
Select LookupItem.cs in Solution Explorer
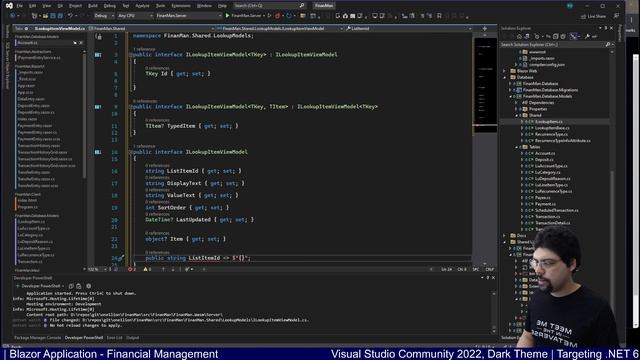pyautogui.click(x=549, y=122)
